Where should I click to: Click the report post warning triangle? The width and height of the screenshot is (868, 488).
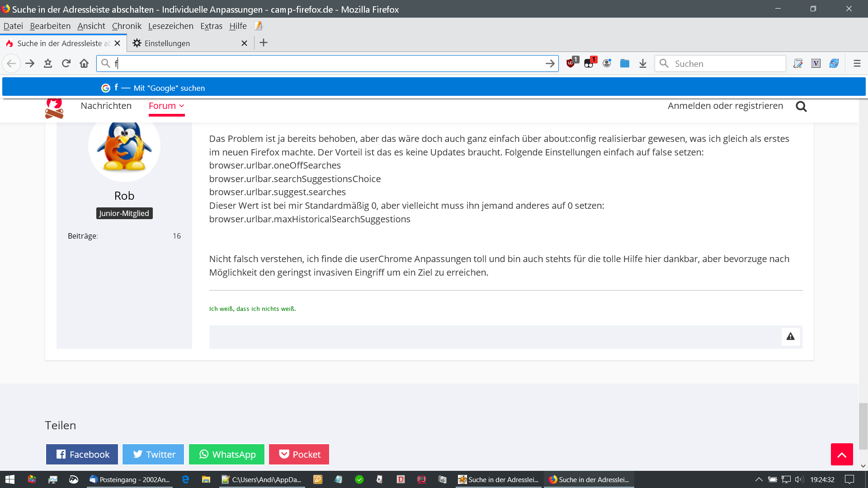(x=790, y=337)
